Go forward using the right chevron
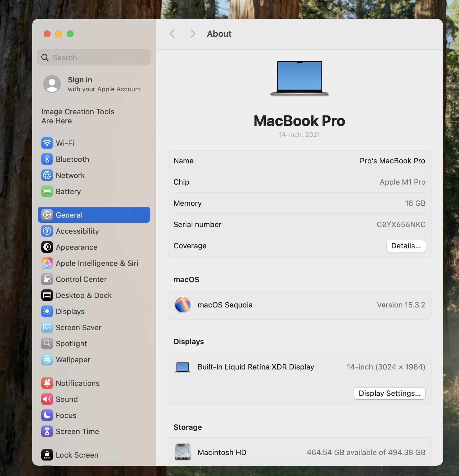The image size is (459, 476). point(193,34)
